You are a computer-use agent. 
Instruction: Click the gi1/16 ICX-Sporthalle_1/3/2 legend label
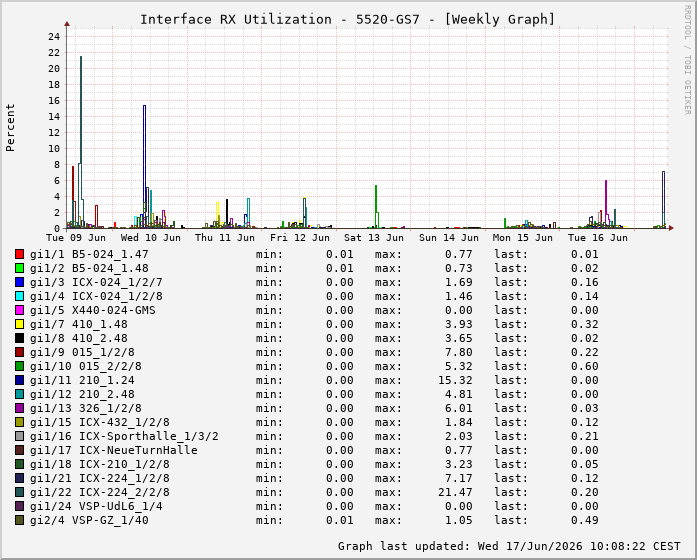(124, 436)
